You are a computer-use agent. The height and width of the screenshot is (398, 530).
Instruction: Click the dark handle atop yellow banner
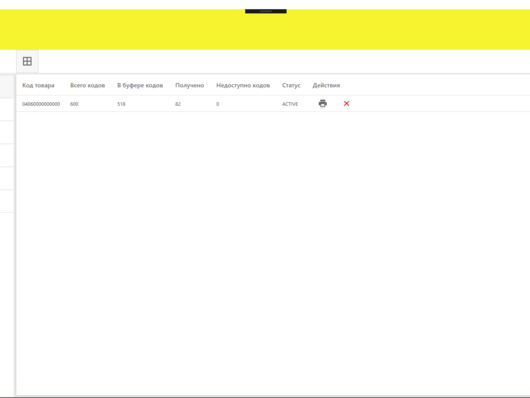tap(266, 11)
